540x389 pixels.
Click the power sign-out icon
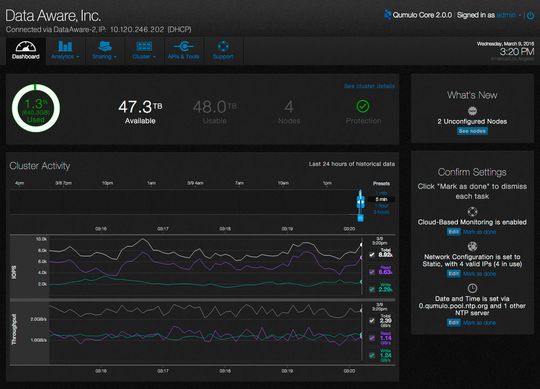(x=530, y=15)
